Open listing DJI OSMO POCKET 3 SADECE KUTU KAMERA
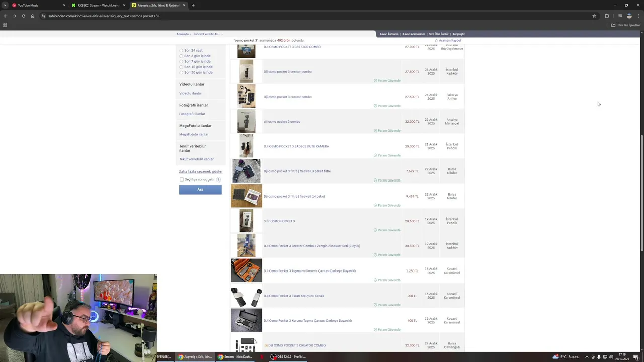644x362 pixels. pos(296,146)
